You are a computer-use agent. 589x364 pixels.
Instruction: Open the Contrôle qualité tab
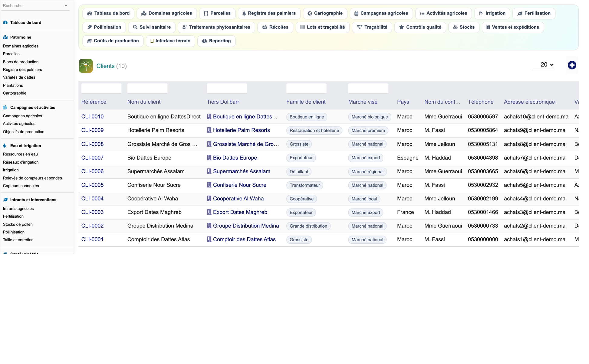420,27
